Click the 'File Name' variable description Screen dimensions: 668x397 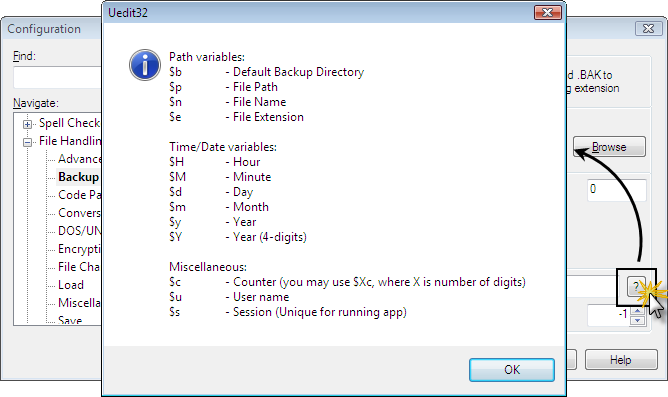[x=259, y=102]
